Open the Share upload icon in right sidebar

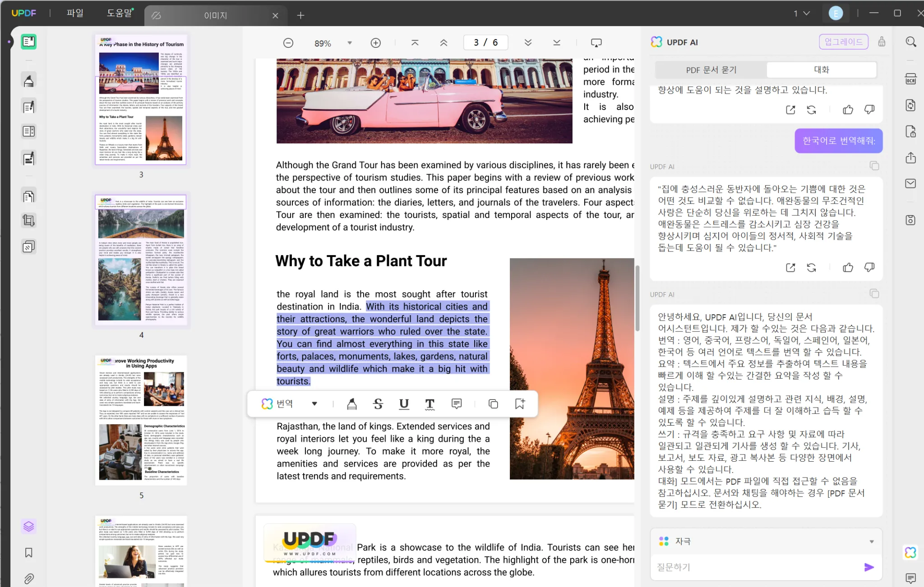(911, 158)
